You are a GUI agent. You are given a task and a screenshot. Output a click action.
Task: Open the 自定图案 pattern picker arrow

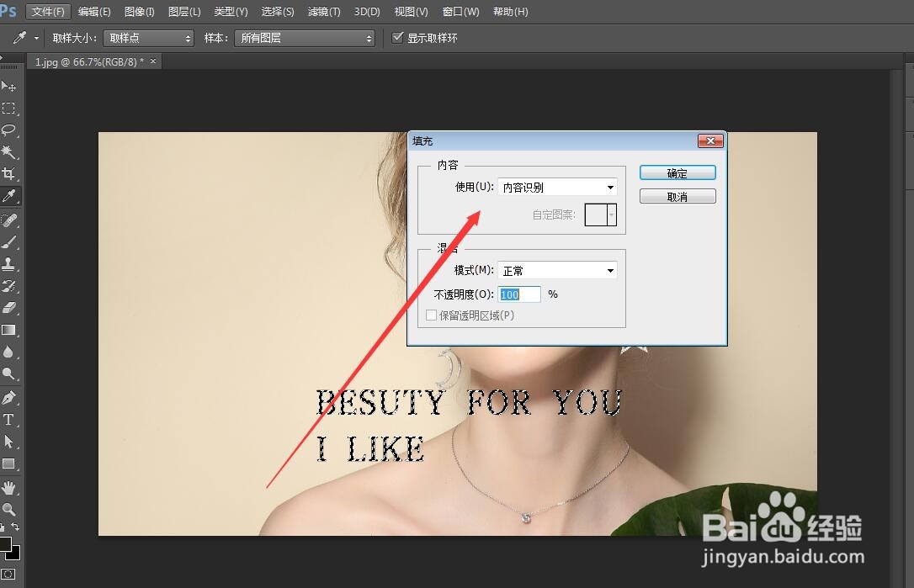tap(612, 215)
